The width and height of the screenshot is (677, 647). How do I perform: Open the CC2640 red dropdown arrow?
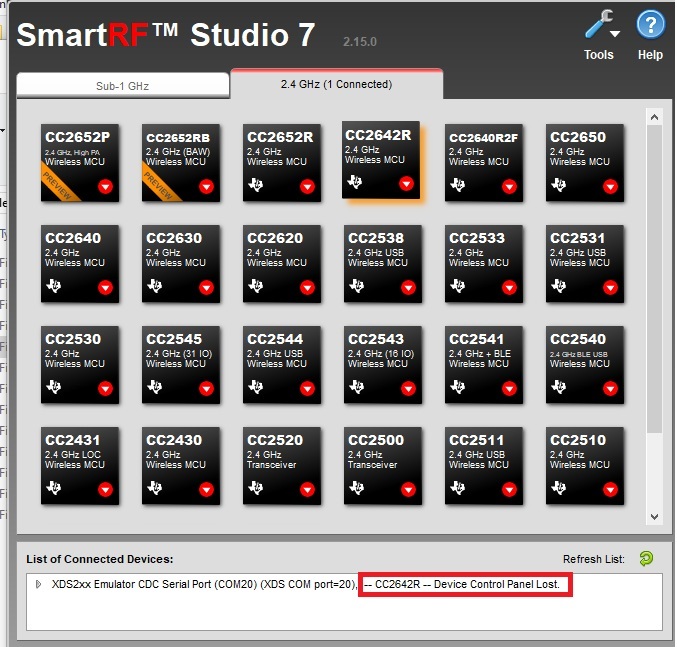coord(105,287)
